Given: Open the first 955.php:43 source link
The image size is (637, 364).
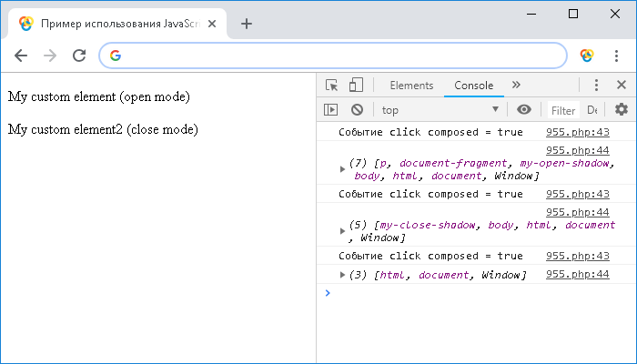Looking at the screenshot, I should 577,132.
